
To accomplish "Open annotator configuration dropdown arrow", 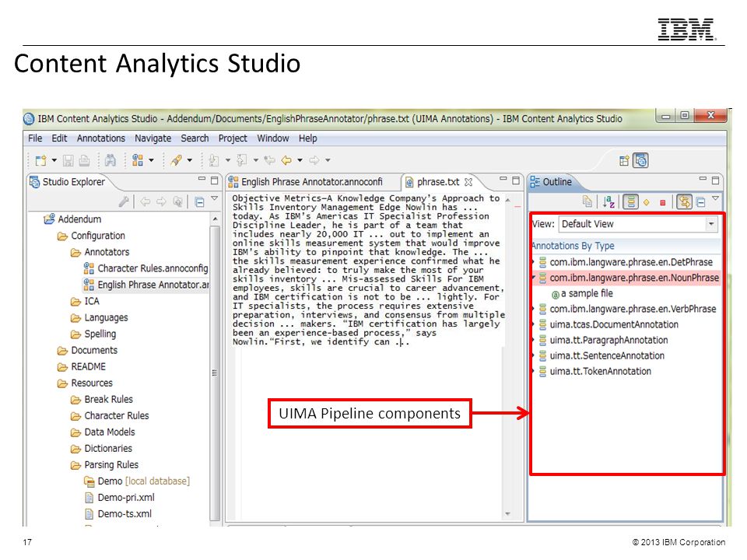I will point(151,160).
